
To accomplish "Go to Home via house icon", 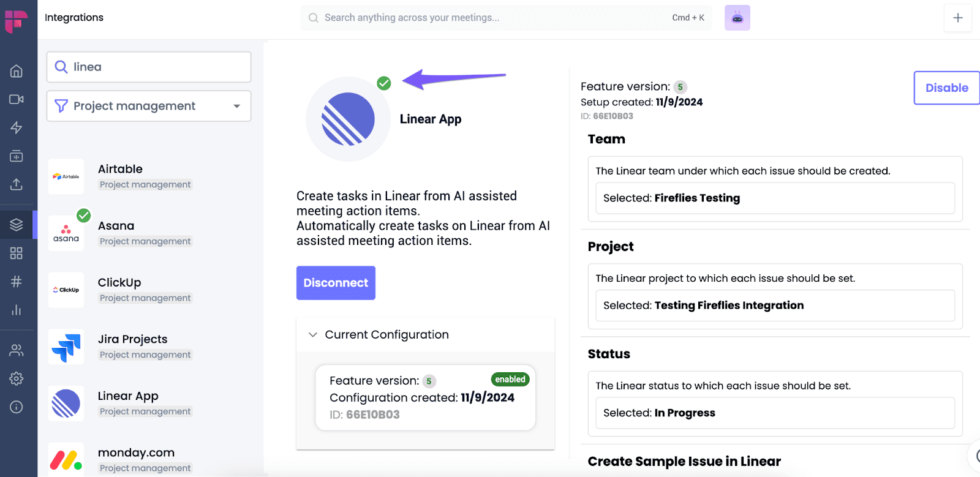I will 17,71.
